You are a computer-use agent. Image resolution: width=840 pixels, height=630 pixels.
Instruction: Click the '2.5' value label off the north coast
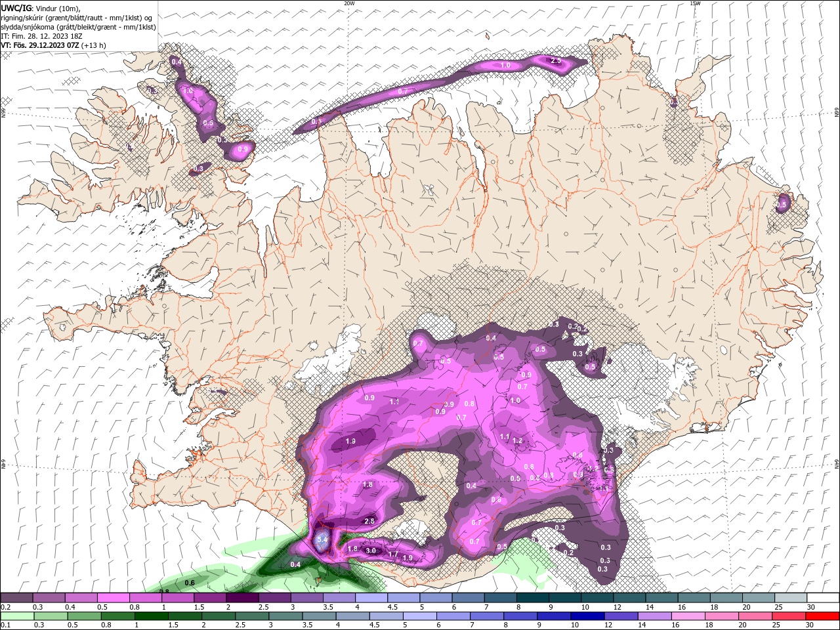pyautogui.click(x=556, y=61)
